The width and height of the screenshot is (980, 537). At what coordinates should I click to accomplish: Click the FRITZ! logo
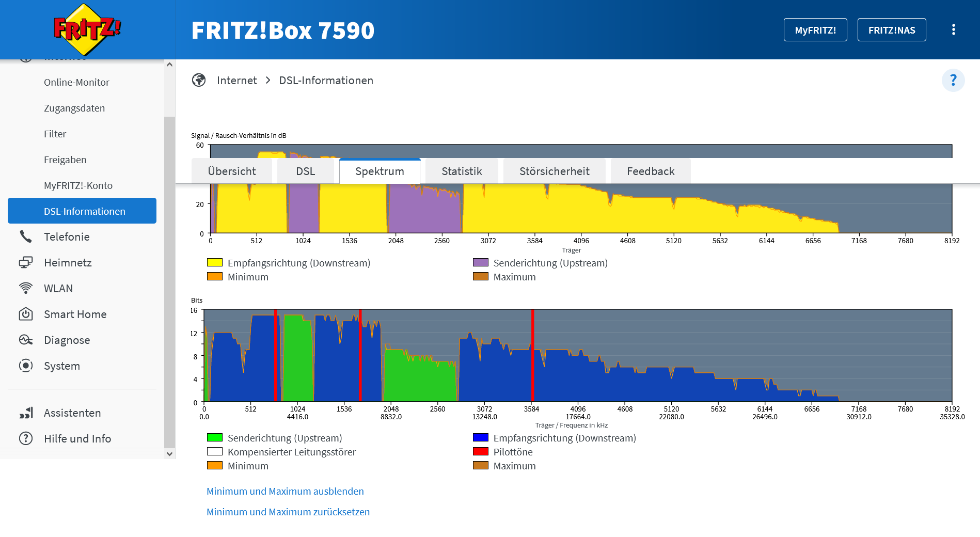pos(87,29)
